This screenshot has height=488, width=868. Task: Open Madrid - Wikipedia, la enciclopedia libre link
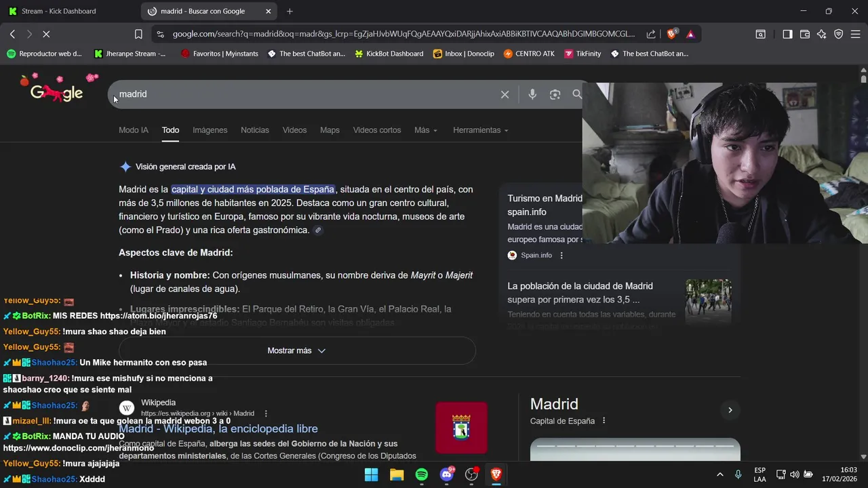point(218,428)
